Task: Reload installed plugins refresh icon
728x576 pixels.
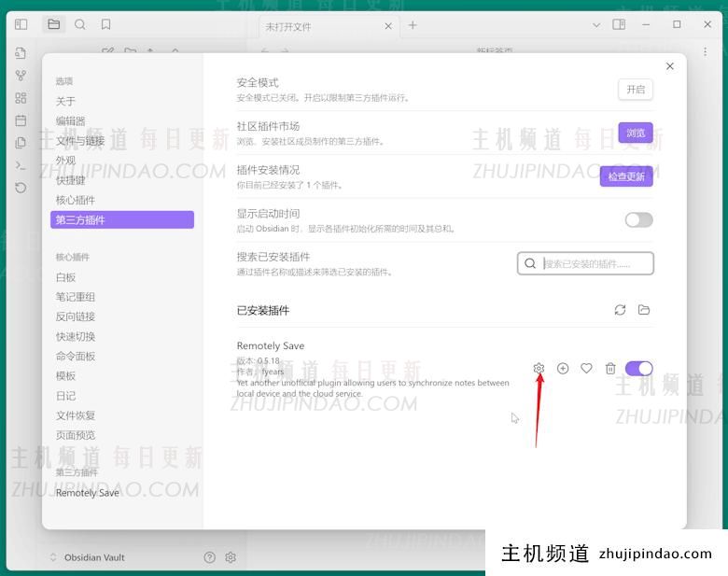Action: (x=620, y=310)
